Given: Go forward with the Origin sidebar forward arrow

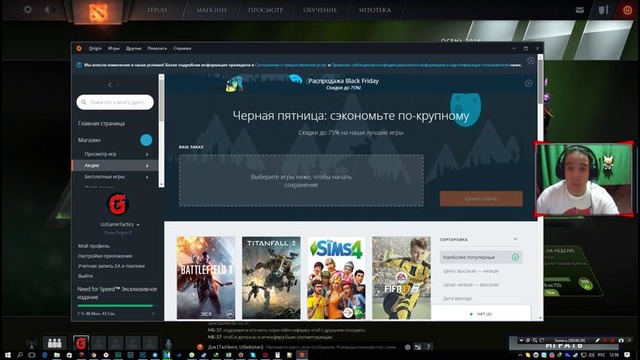Looking at the screenshot, I should point(118,84).
